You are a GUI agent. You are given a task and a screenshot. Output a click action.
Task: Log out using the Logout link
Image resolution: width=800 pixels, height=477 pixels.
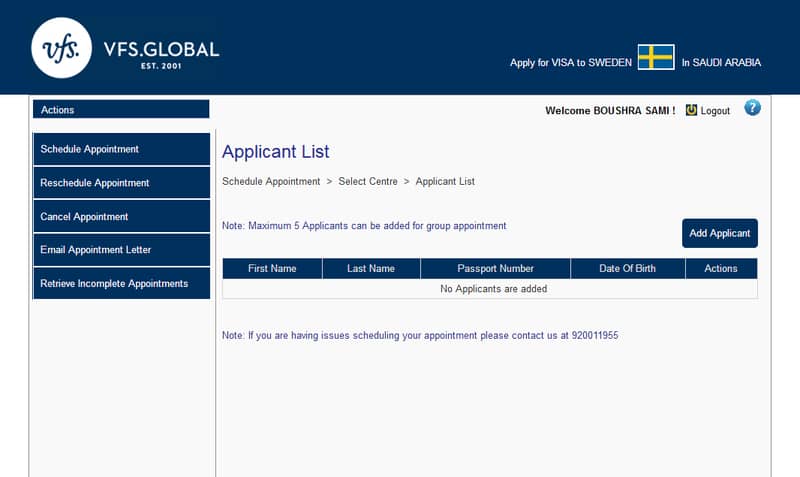tap(715, 111)
